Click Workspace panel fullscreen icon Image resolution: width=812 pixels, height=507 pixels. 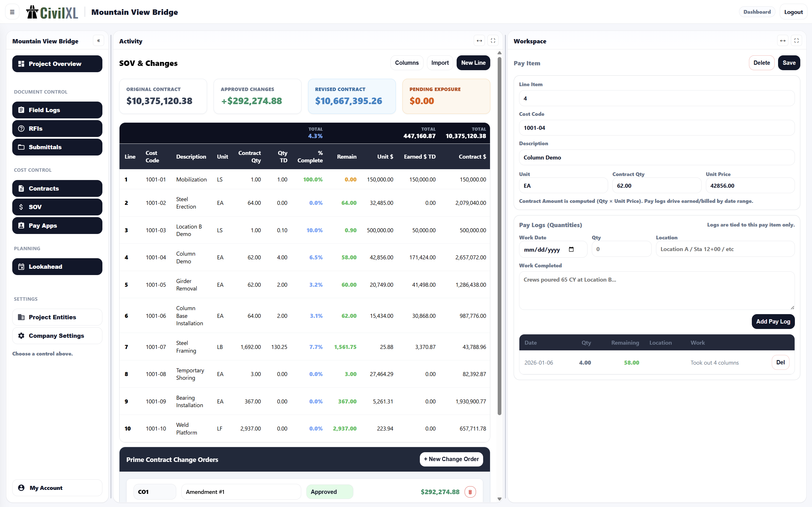point(796,41)
